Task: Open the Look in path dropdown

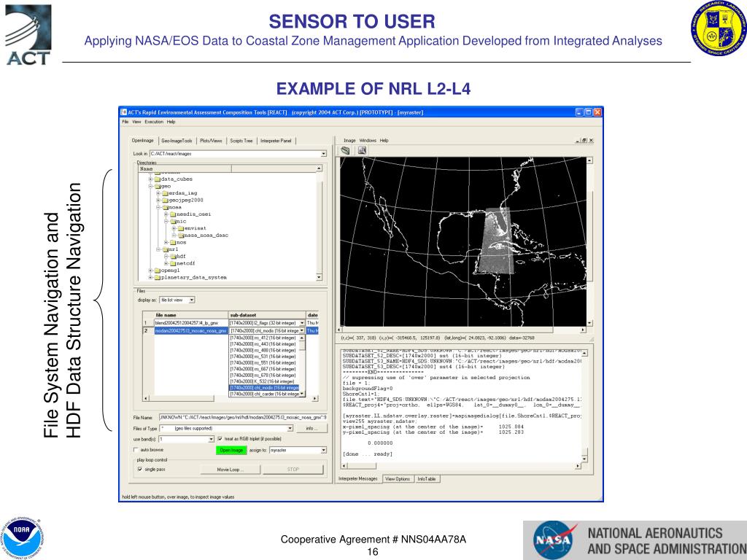Action: click(x=323, y=154)
